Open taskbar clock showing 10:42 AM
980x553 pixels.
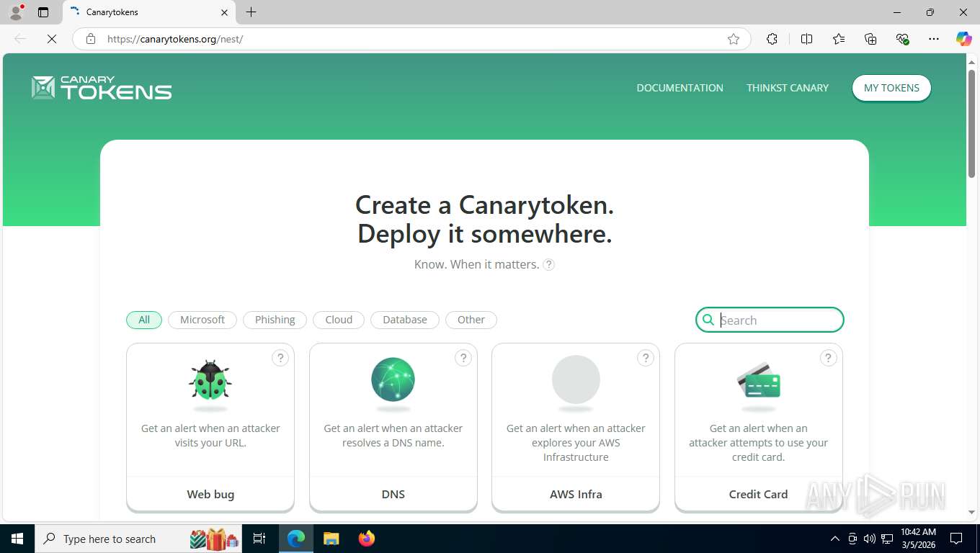coord(918,539)
